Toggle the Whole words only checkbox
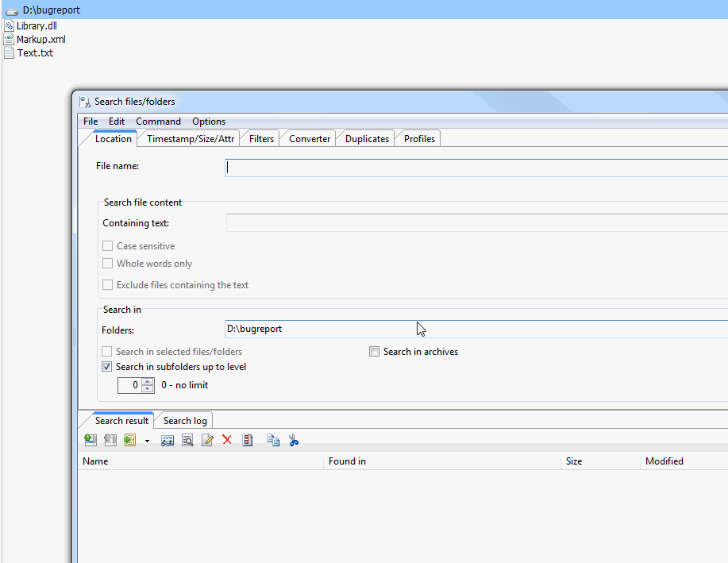 point(108,264)
